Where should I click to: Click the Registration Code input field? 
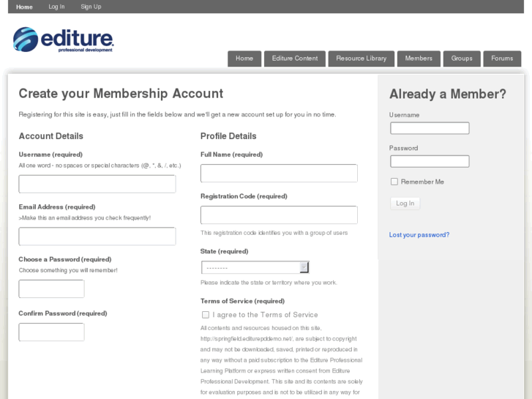tap(279, 215)
